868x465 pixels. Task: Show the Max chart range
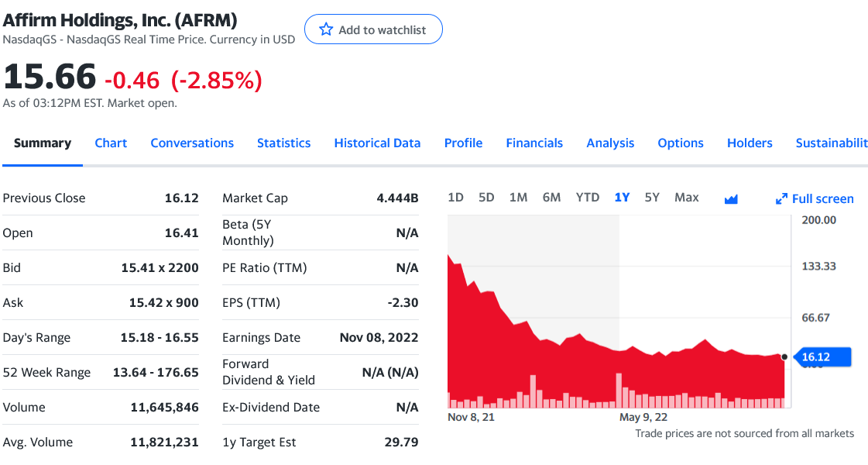coord(687,198)
